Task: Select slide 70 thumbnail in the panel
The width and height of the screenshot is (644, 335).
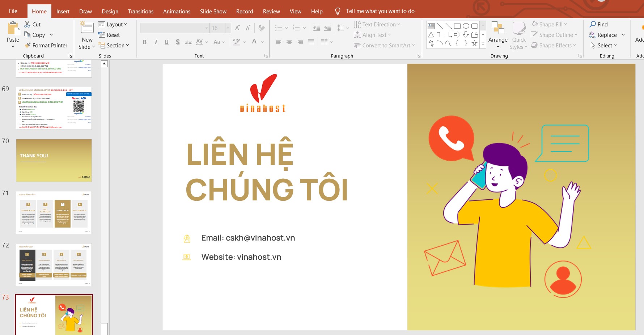Action: 54,160
